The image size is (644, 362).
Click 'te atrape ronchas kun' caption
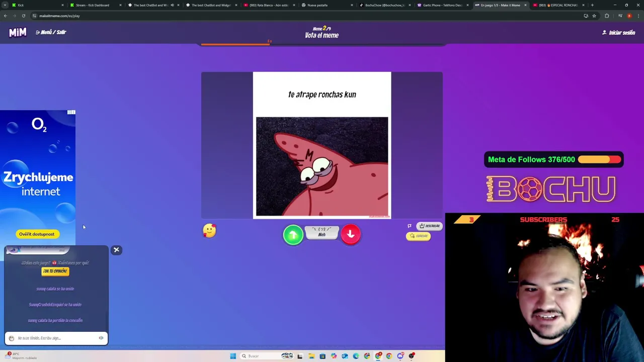(x=322, y=95)
